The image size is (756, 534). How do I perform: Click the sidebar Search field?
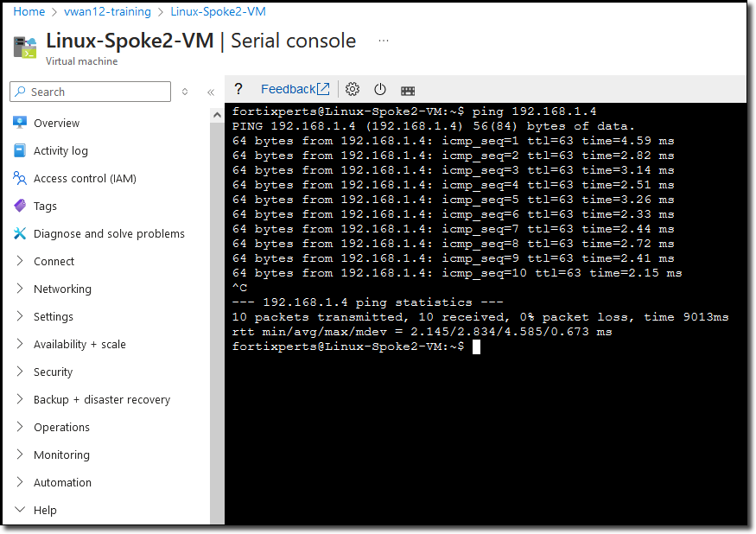(90, 92)
